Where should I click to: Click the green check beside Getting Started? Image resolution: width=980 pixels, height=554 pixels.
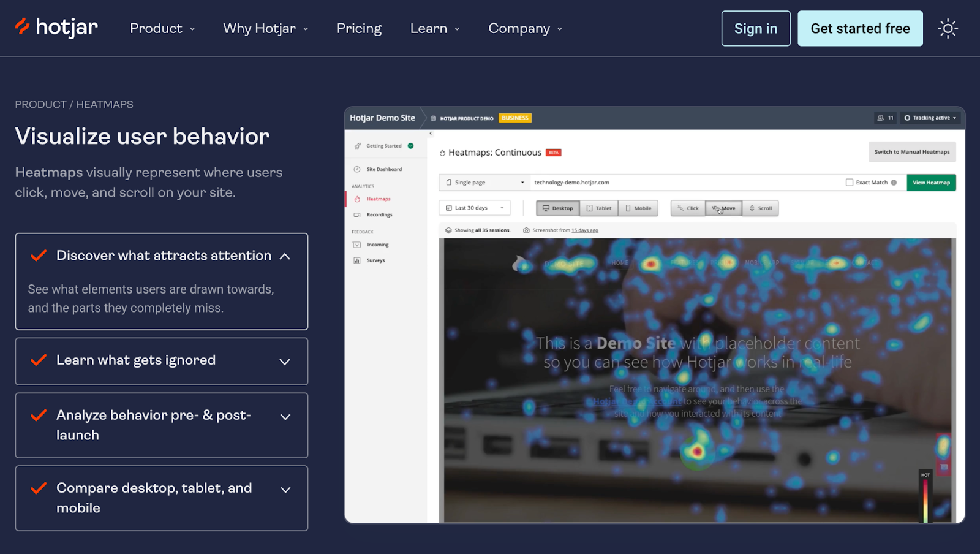(x=410, y=146)
